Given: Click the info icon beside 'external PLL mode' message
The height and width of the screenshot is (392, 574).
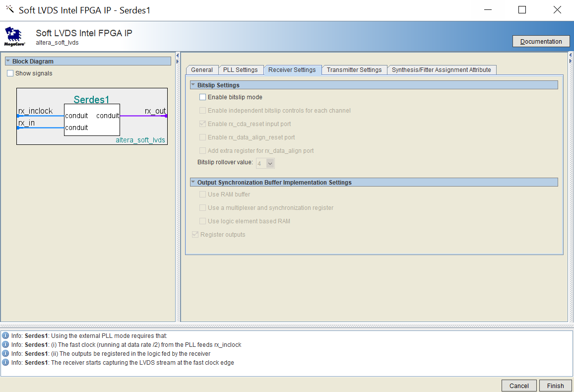Looking at the screenshot, I should 5,335.
